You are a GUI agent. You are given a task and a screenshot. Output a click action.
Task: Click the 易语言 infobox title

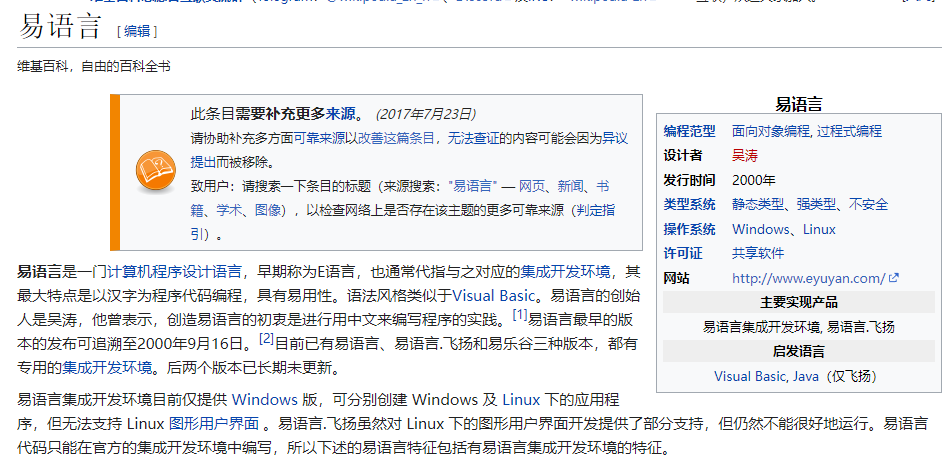(x=798, y=104)
